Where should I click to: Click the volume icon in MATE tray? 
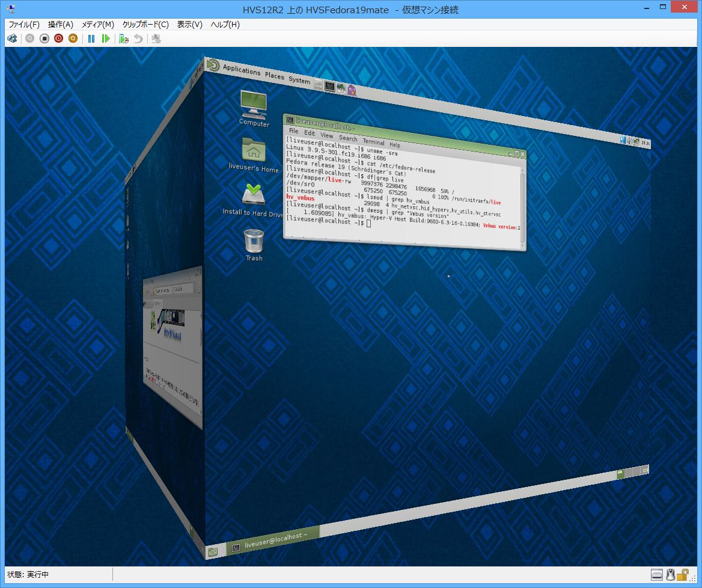(629, 141)
